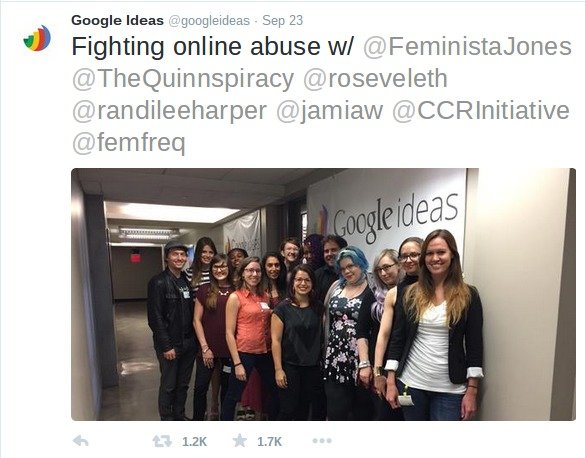
Task: Click the @googleideas handle
Action: (x=209, y=21)
